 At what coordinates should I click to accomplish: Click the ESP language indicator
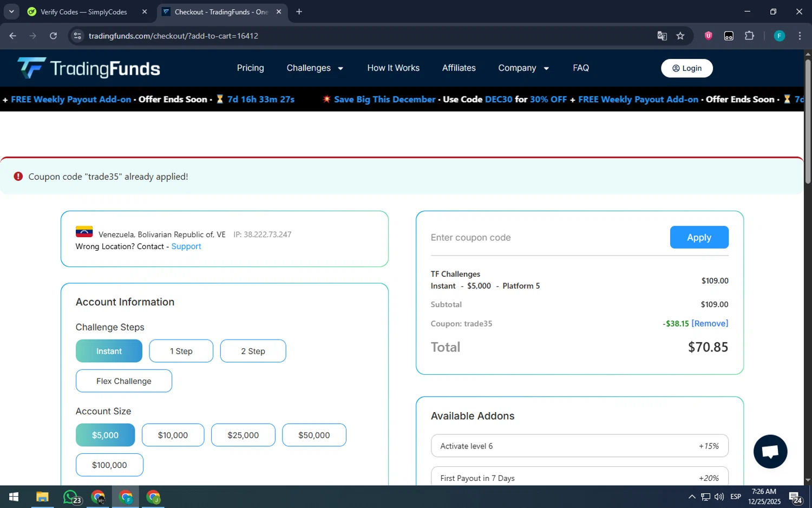[x=736, y=497]
